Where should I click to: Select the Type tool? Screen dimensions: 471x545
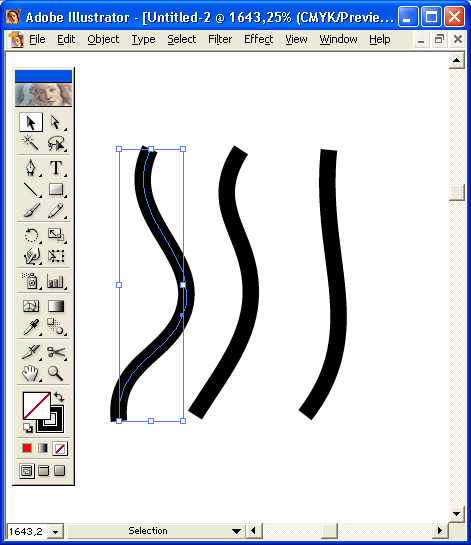56,168
